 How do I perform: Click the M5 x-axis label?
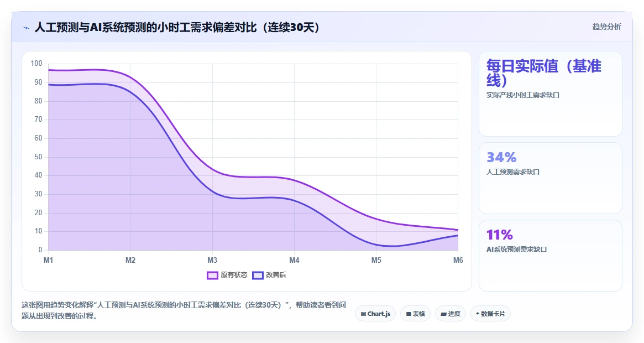point(376,261)
